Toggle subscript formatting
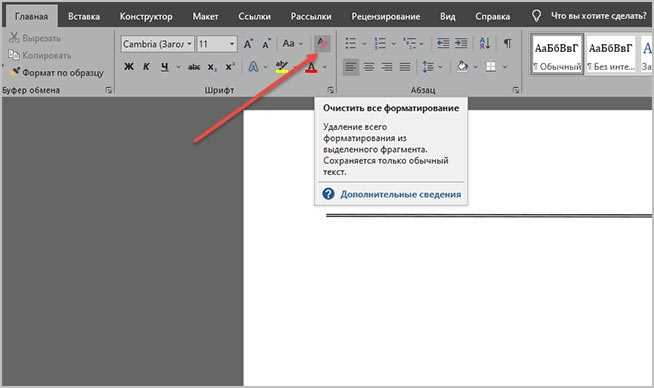The height and width of the screenshot is (388, 654). pyautogui.click(x=212, y=67)
